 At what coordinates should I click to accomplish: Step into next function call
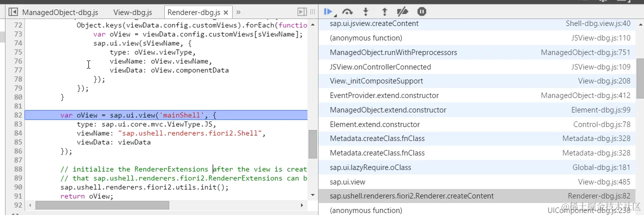[x=365, y=11]
